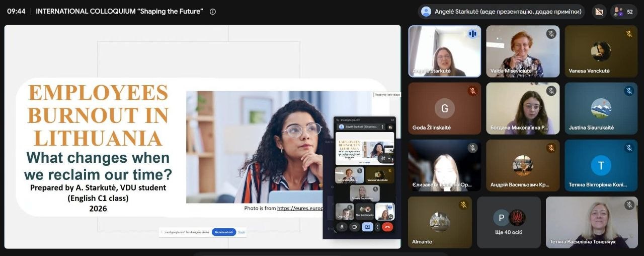644x256 pixels.
Task: Select Єлизавета Іванівна video tile
Action: click(x=445, y=165)
